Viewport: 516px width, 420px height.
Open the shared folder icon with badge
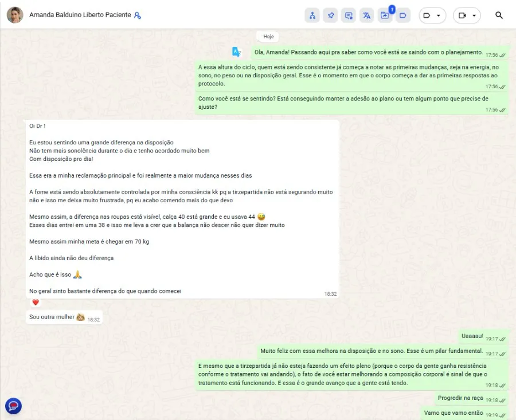(385, 15)
